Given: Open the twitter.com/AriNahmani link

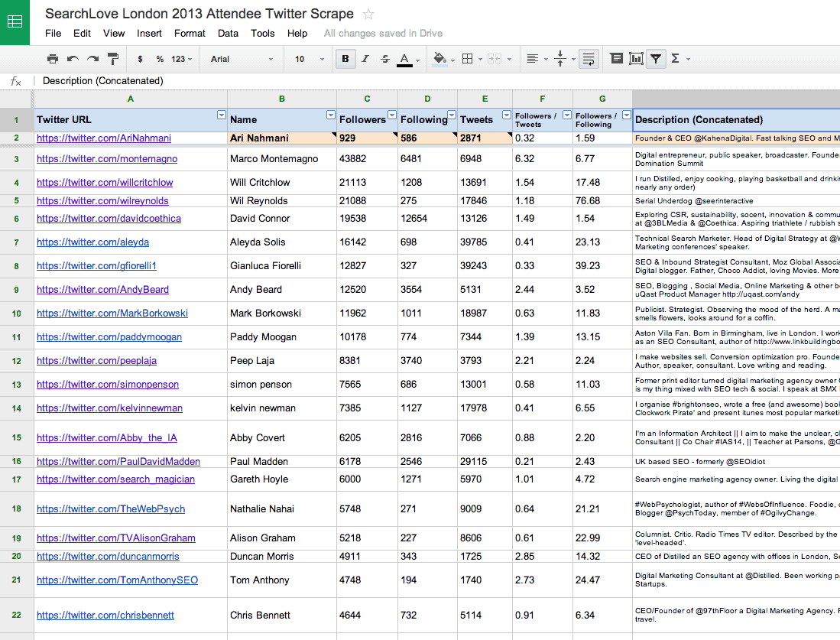Looking at the screenshot, I should pos(104,138).
